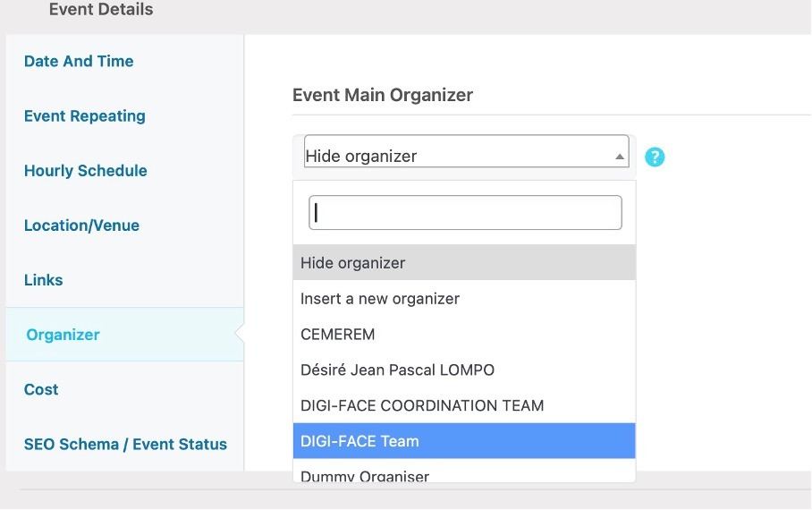This screenshot has width=812, height=510.
Task: Select Hide organizer from the list
Action: click(x=464, y=263)
